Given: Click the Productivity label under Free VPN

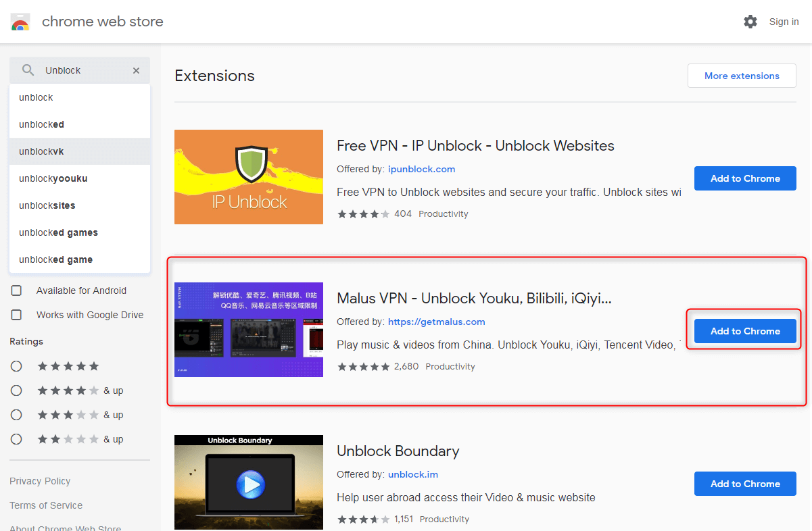Looking at the screenshot, I should click(x=444, y=213).
